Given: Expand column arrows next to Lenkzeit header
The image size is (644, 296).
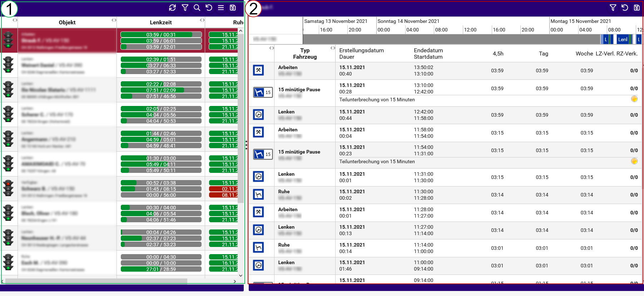Looking at the screenshot, I should tap(202, 20).
